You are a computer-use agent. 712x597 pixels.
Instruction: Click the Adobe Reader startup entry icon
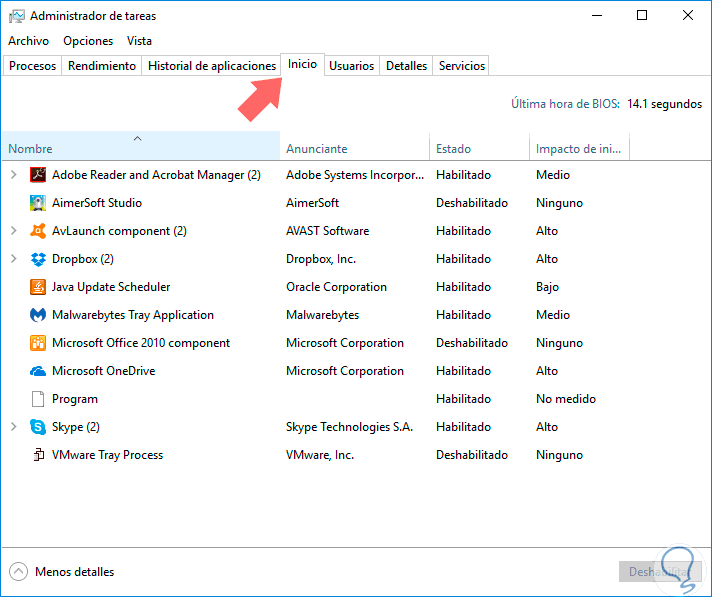coord(38,175)
